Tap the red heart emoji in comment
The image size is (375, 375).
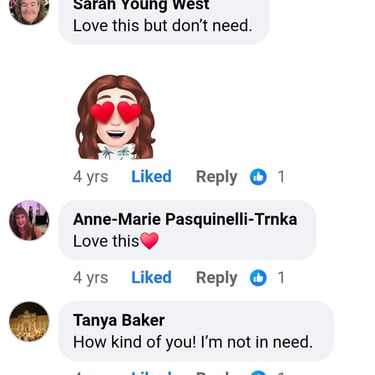click(x=150, y=241)
